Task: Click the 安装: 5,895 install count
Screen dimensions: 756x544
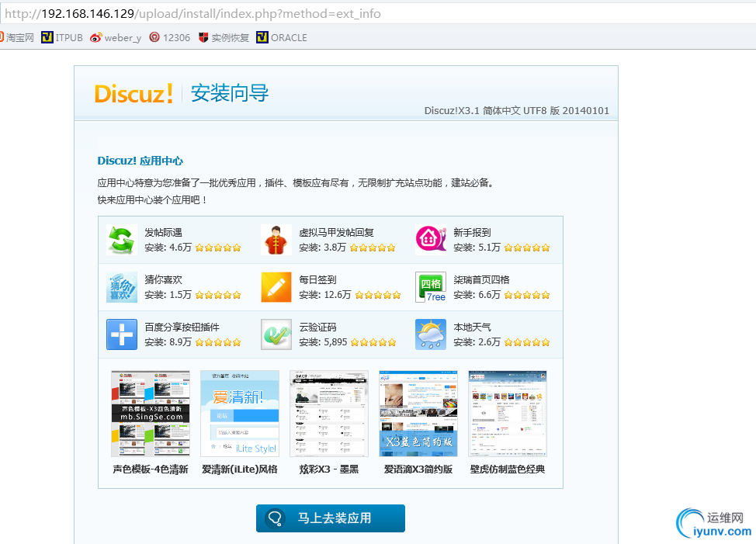Action: coord(323,342)
